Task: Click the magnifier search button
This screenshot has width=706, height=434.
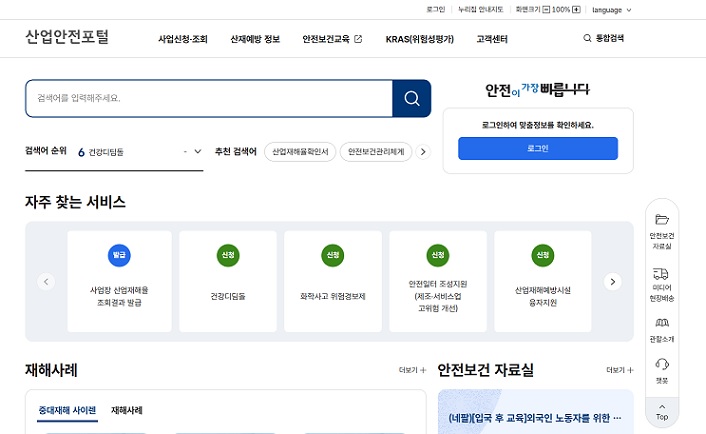Action: click(411, 98)
